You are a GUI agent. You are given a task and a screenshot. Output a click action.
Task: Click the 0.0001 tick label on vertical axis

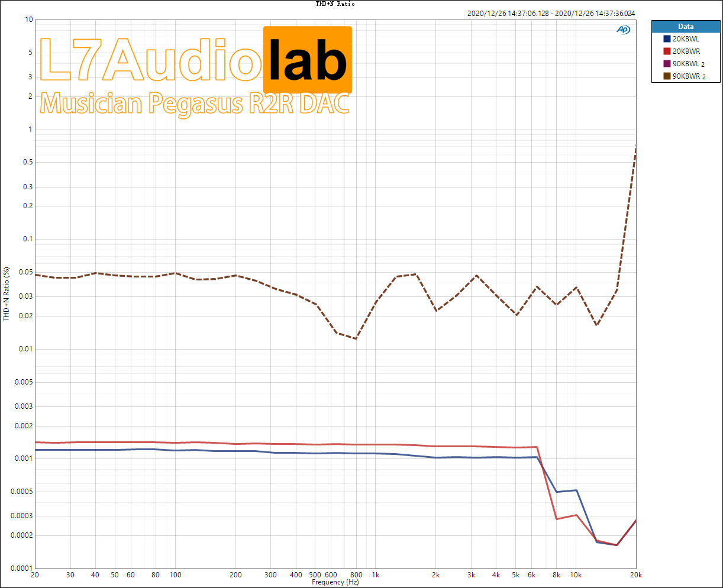coord(22,568)
